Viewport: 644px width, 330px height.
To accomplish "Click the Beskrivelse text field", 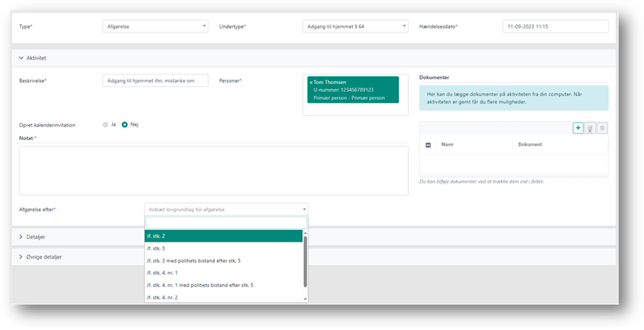I will pyautogui.click(x=155, y=80).
